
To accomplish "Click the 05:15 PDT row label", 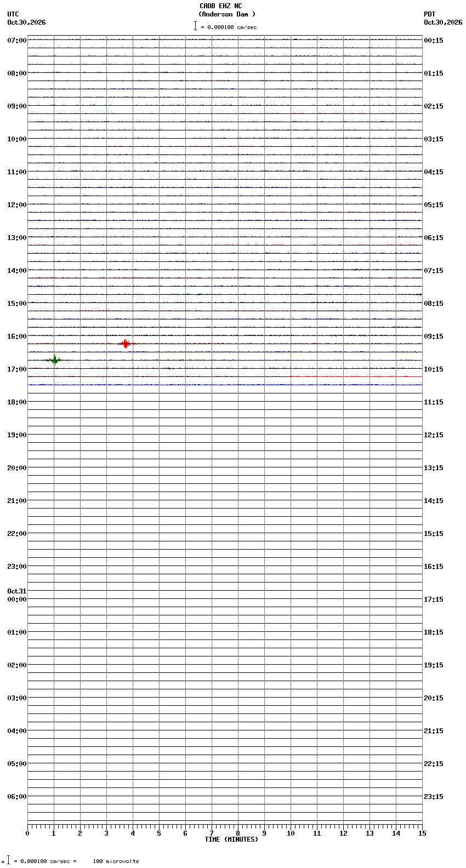I will click(434, 205).
